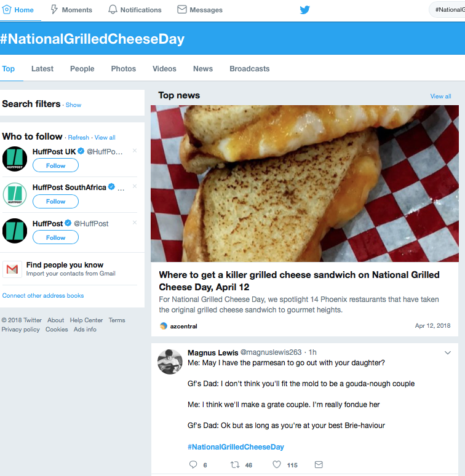The height and width of the screenshot is (476, 465).
Task: Open the Home icon in navigation
Action: click(7, 10)
